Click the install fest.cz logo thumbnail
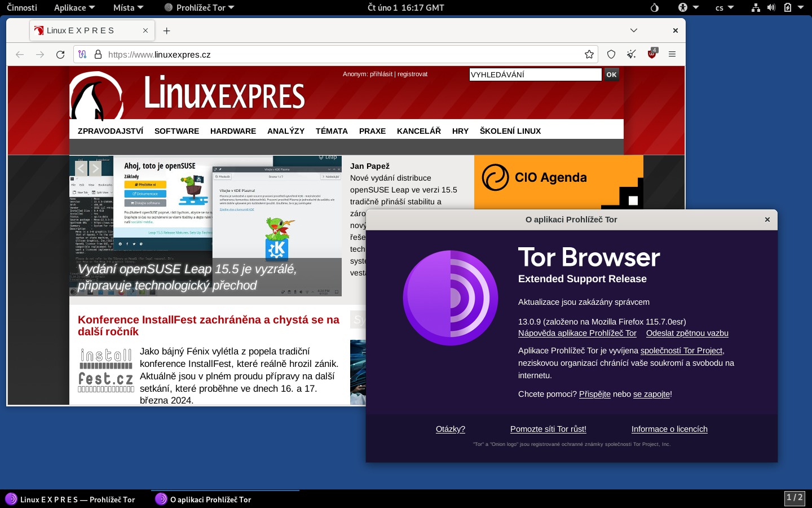 [x=106, y=370]
